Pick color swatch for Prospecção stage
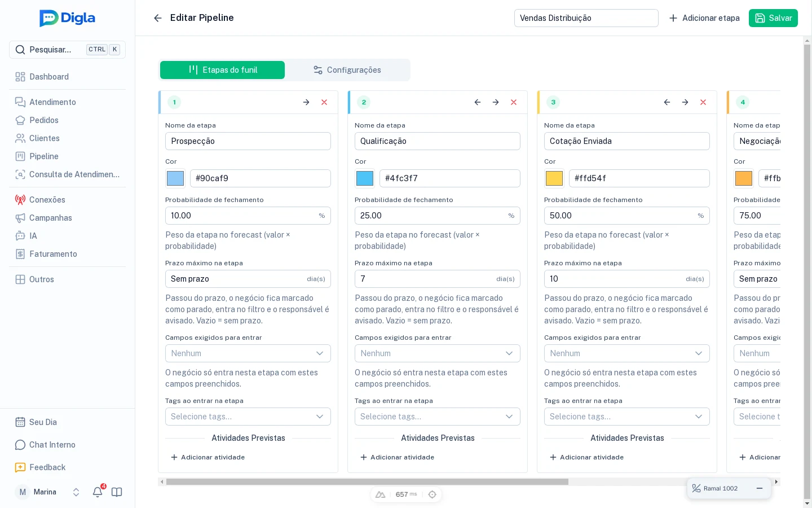Screen dimensions: 812x508 click(175, 178)
